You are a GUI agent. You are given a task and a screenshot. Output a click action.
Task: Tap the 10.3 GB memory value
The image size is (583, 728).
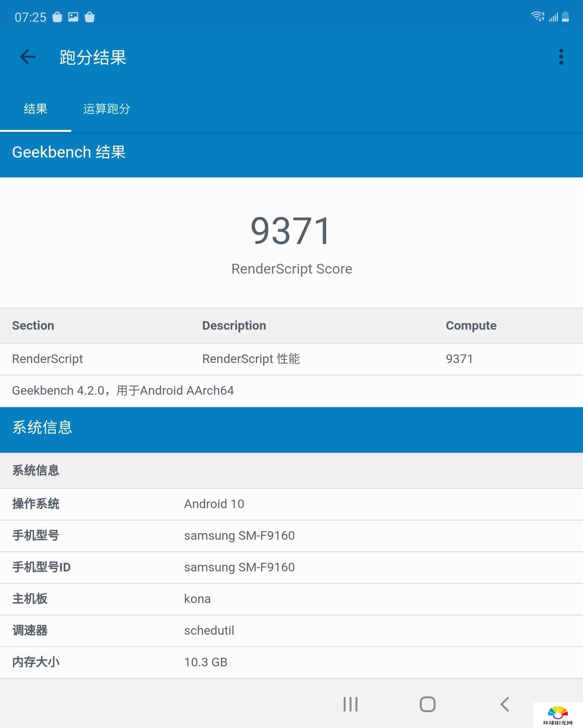pos(206,662)
